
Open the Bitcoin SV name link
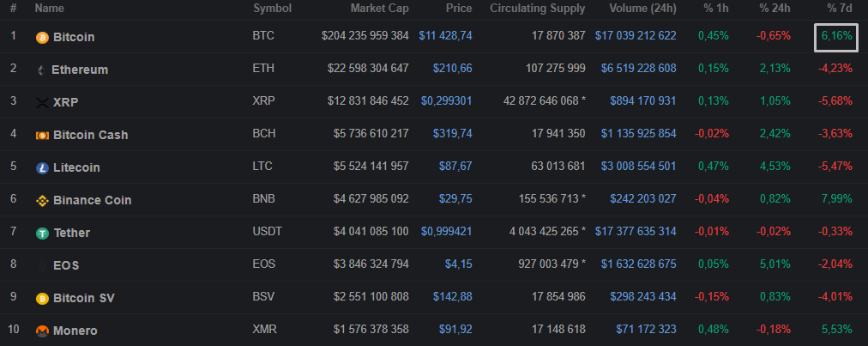pos(83,299)
